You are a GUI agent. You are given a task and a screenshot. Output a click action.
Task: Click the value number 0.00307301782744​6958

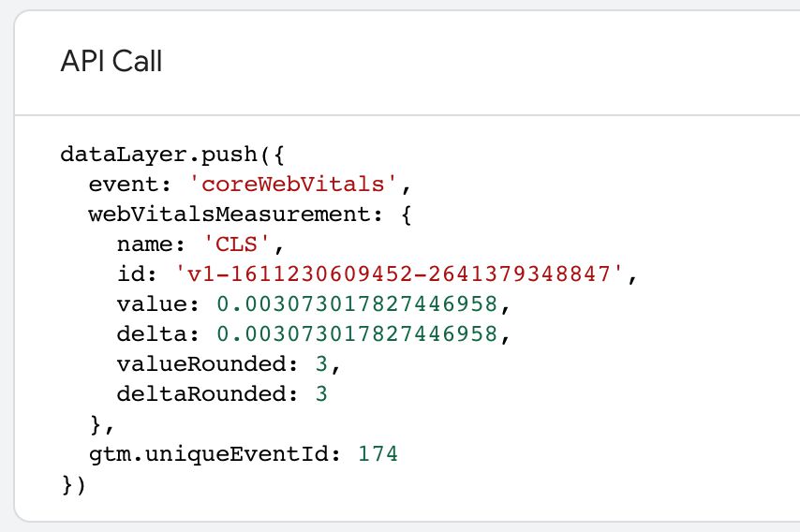click(357, 304)
